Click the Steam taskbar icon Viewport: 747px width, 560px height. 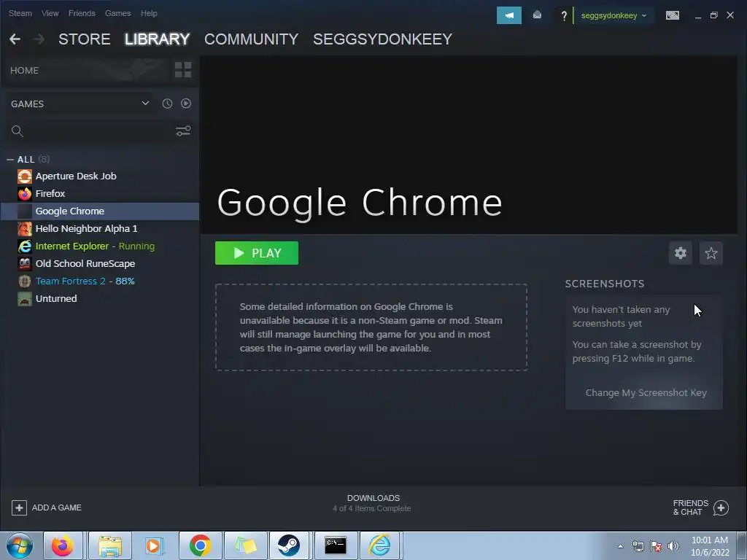click(289, 545)
